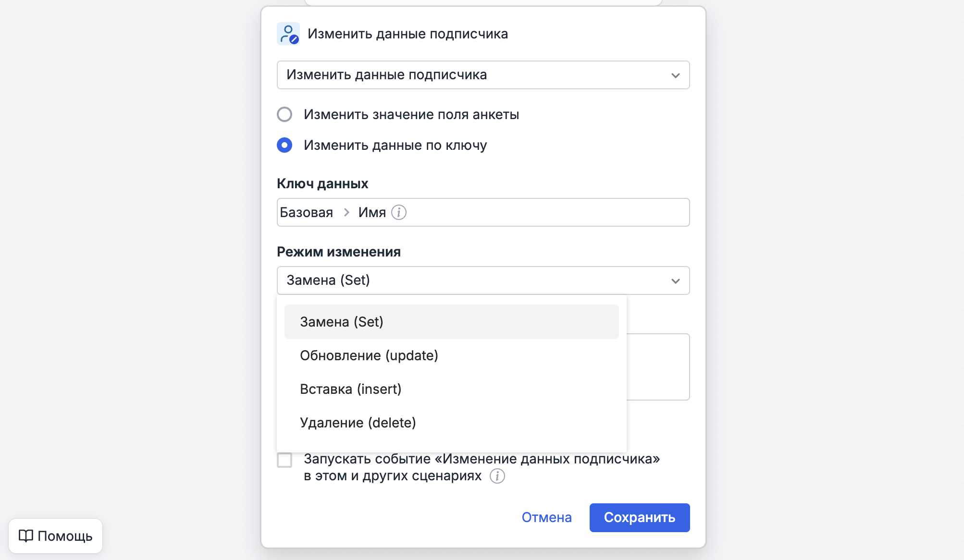This screenshot has height=560, width=964.
Task: Open the "Изменить данные подписчика" action dropdown
Action: pyautogui.click(x=483, y=75)
